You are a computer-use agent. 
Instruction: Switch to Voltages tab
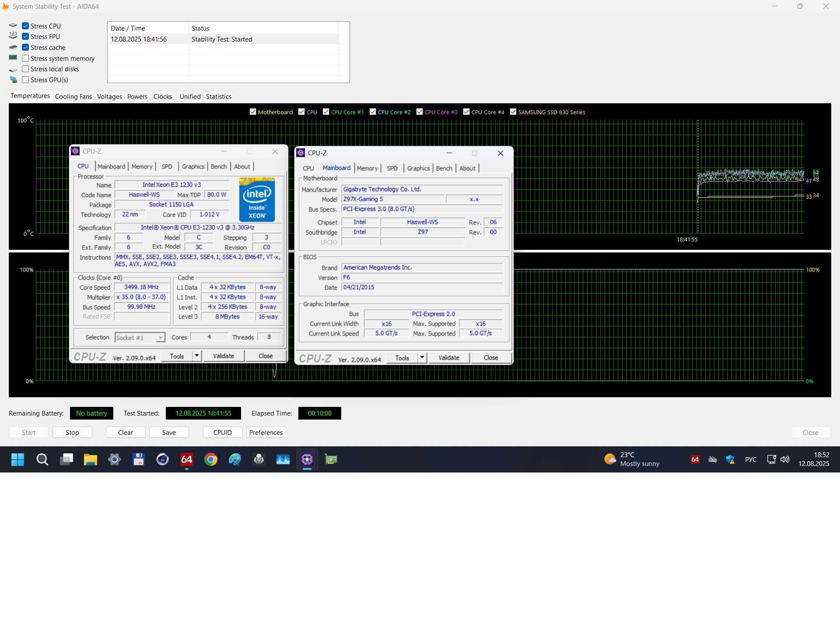pyautogui.click(x=109, y=96)
